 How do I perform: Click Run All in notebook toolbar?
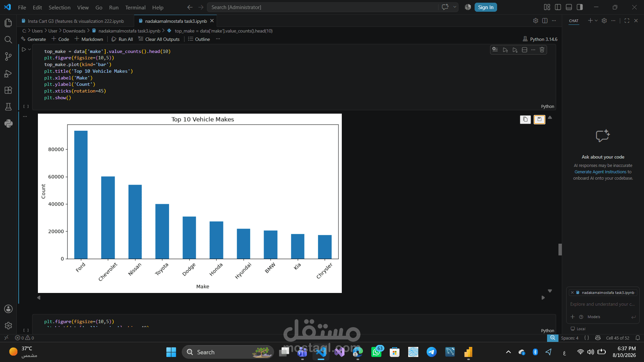coord(122,39)
